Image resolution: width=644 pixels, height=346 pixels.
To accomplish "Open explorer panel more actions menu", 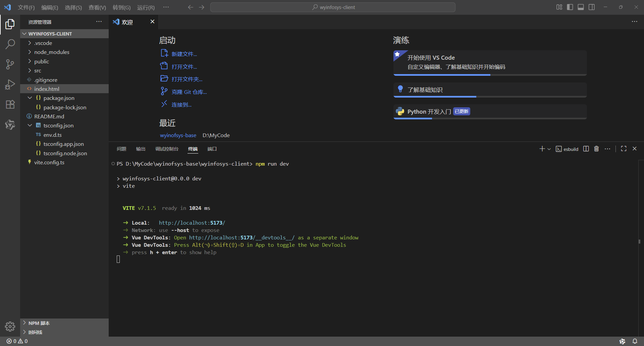I will click(99, 21).
